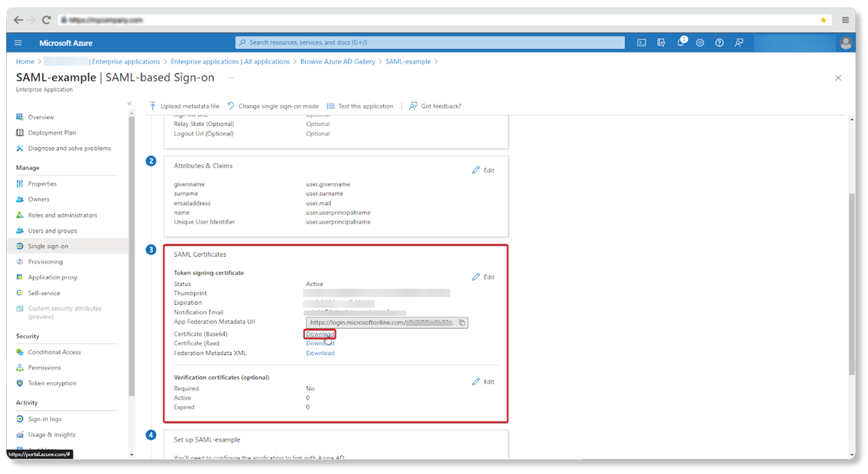
Task: Open the browser menu icon
Action: click(845, 20)
